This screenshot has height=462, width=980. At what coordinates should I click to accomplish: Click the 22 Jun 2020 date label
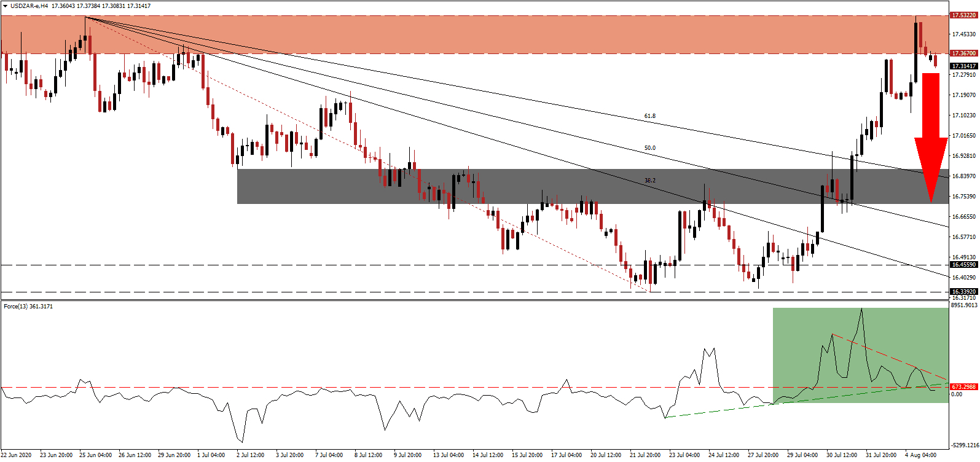[x=16, y=455]
